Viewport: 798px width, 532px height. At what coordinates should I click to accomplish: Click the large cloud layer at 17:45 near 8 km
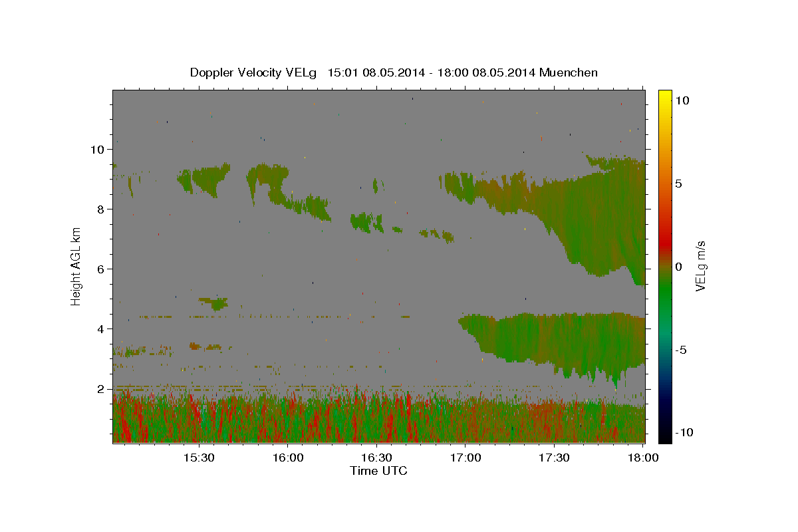click(598, 213)
